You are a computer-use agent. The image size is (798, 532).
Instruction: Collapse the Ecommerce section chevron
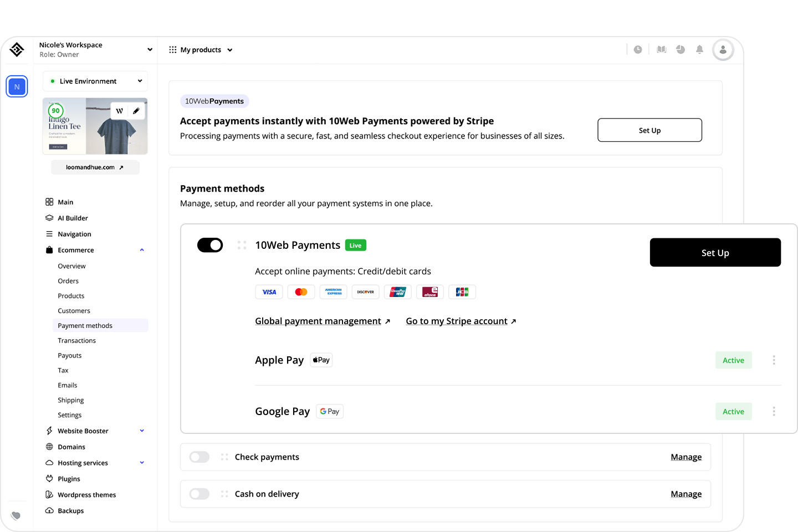[142, 250]
